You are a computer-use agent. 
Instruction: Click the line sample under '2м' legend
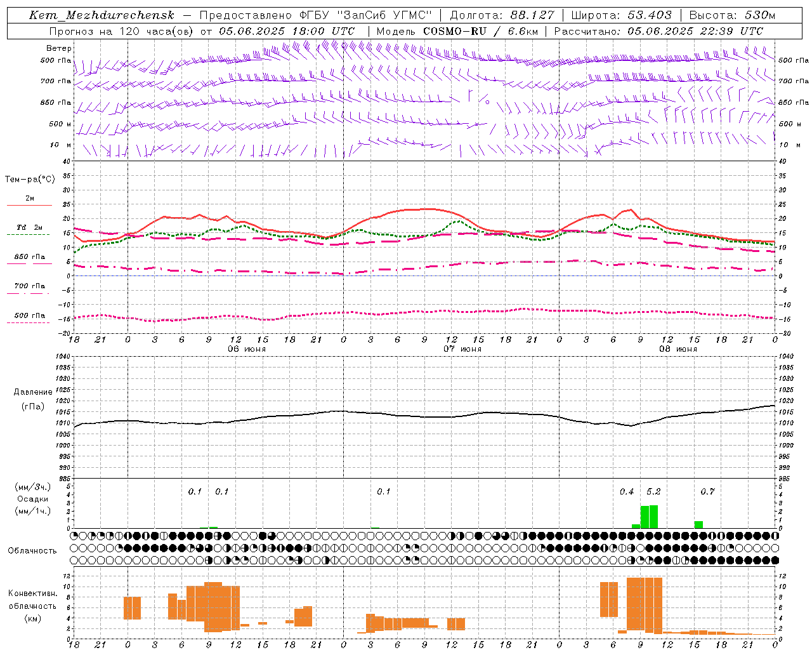29,205
